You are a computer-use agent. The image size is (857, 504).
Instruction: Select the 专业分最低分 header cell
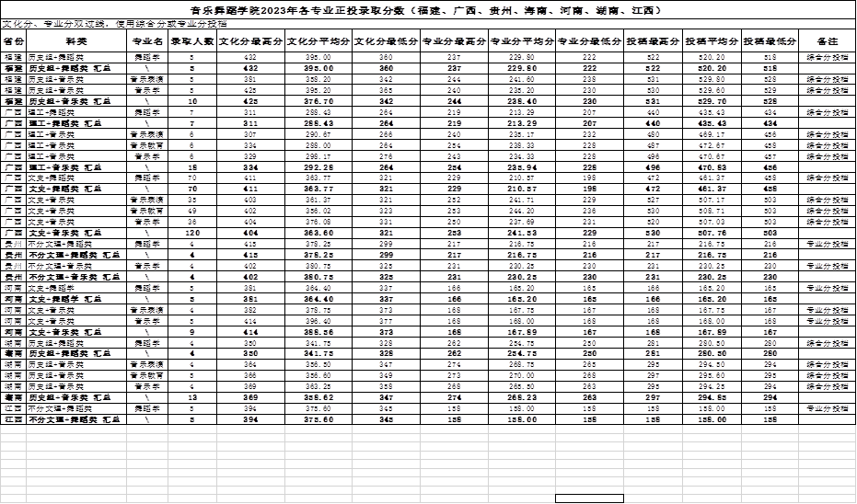tap(589, 42)
